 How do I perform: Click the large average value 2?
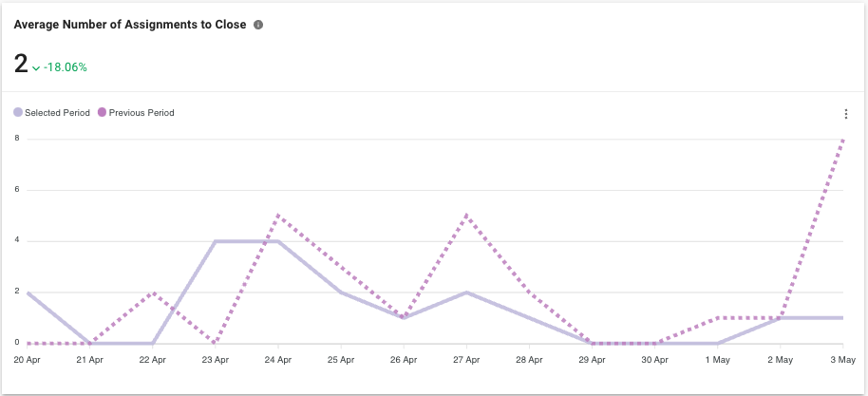pos(21,64)
